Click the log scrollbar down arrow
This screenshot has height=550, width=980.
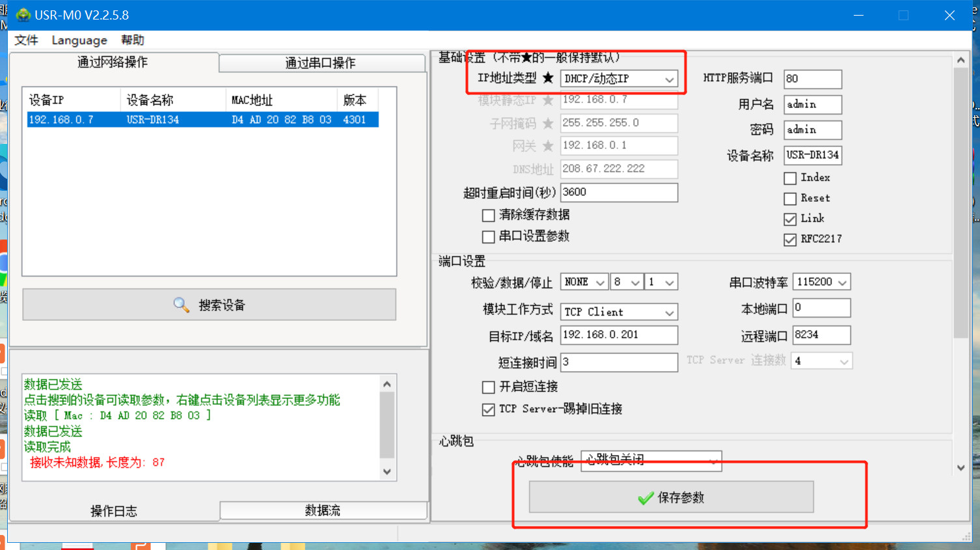tap(387, 472)
